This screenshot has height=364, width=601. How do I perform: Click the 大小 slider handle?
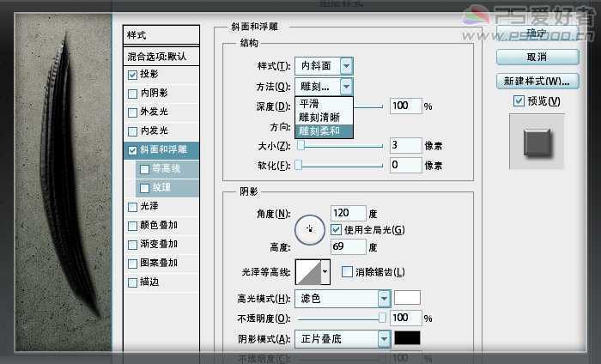tap(300, 145)
